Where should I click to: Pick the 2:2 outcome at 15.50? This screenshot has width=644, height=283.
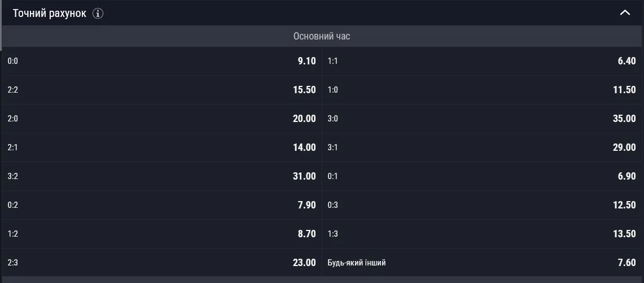coord(162,90)
